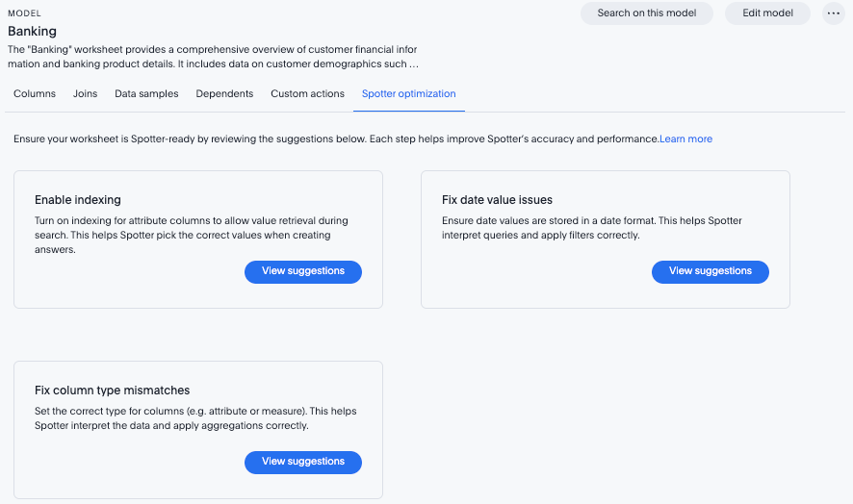View suggestions for Fix column type mismatches
The height and width of the screenshot is (504, 853).
click(302, 462)
